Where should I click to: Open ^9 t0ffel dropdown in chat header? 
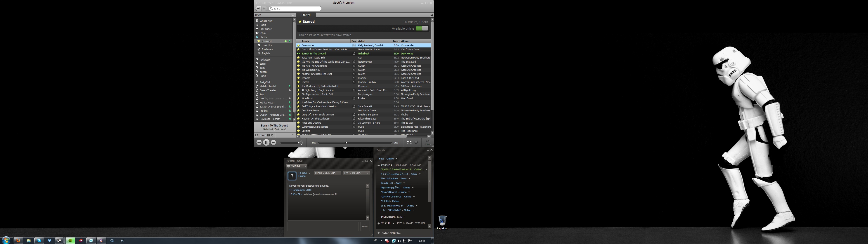pos(309,174)
